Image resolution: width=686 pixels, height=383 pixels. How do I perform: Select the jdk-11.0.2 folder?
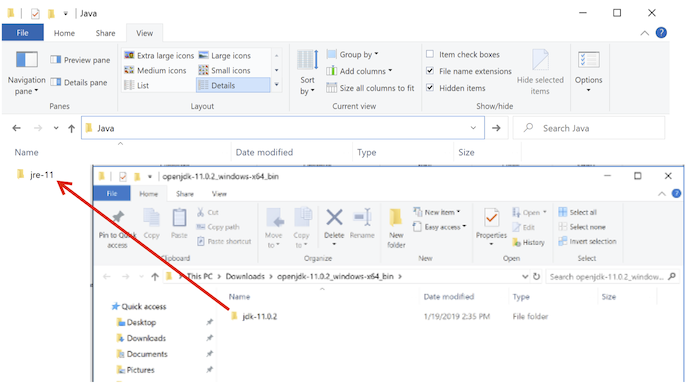pyautogui.click(x=254, y=316)
